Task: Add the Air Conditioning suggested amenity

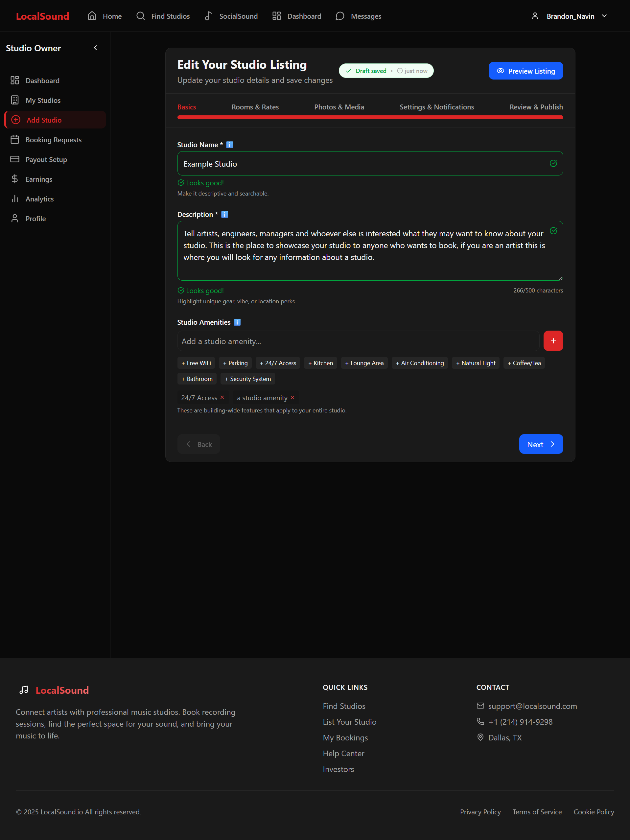Action: pos(420,363)
